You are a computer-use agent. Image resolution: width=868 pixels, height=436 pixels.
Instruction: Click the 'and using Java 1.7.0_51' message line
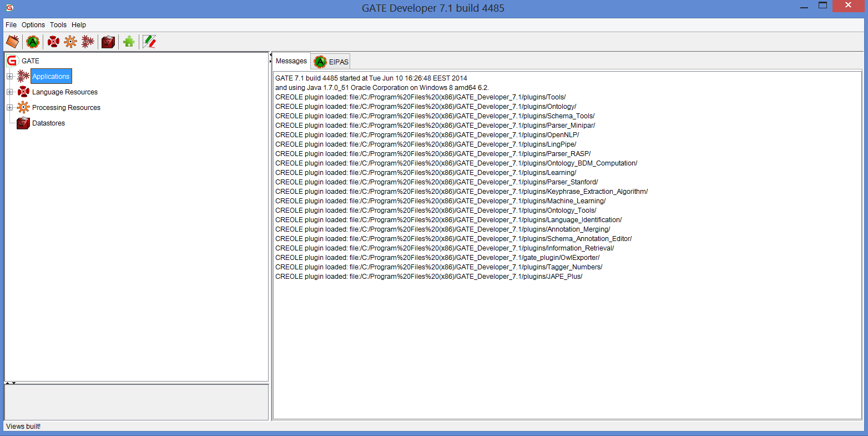pos(382,88)
